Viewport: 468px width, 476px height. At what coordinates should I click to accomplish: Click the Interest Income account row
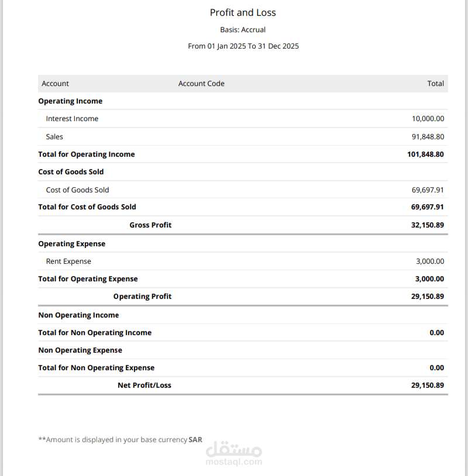point(243,119)
